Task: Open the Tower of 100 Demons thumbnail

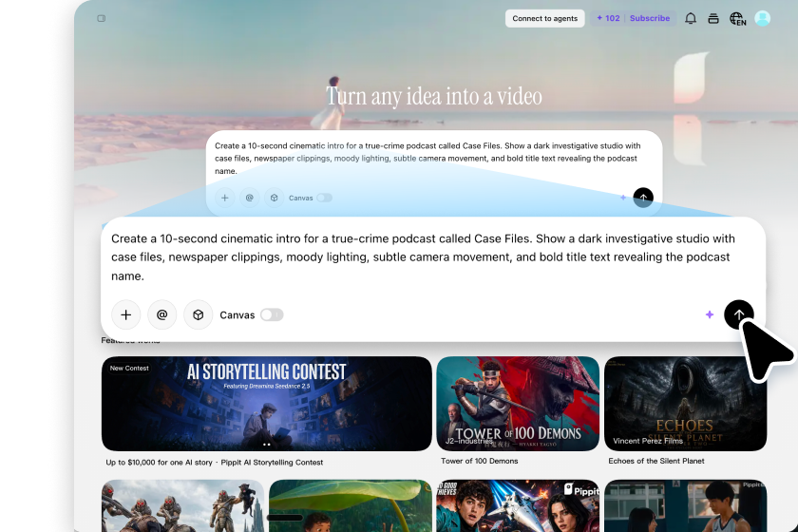Action: point(518,404)
